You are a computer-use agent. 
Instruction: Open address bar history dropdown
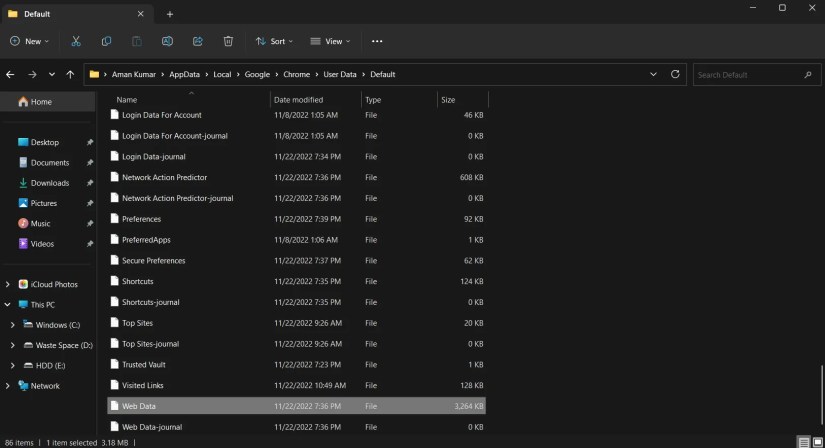(x=653, y=74)
